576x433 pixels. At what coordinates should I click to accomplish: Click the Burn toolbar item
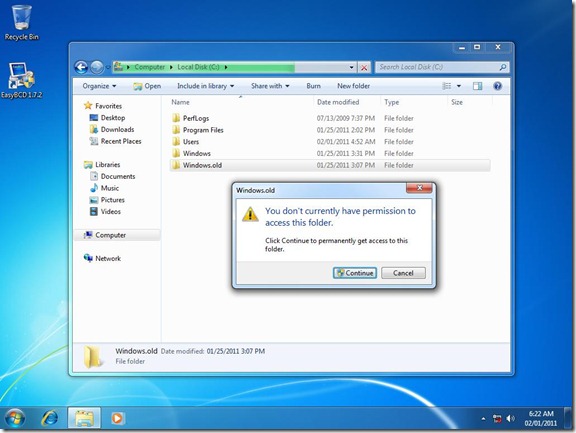(x=313, y=86)
